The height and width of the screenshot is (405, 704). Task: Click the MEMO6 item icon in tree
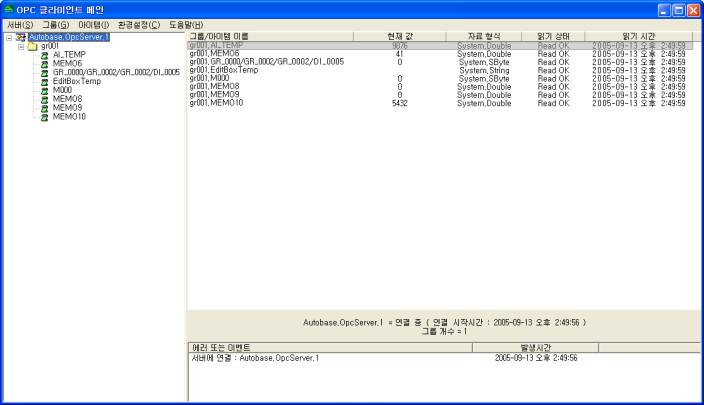[45, 63]
